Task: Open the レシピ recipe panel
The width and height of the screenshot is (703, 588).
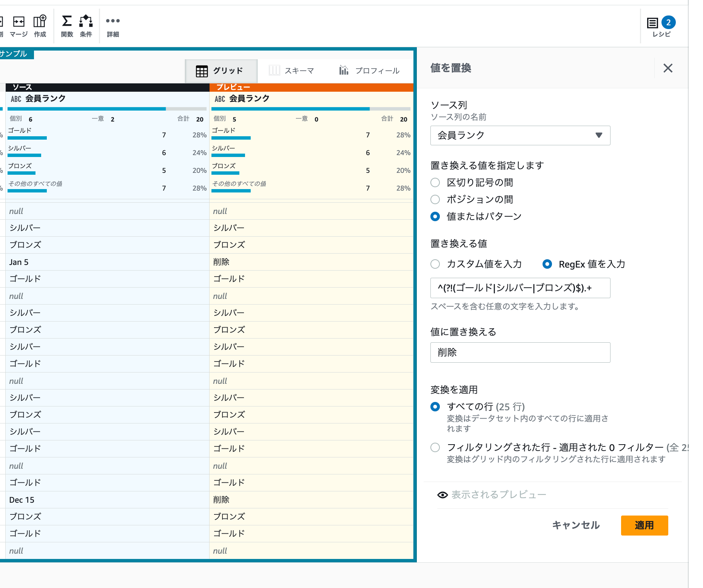Action: (x=661, y=26)
